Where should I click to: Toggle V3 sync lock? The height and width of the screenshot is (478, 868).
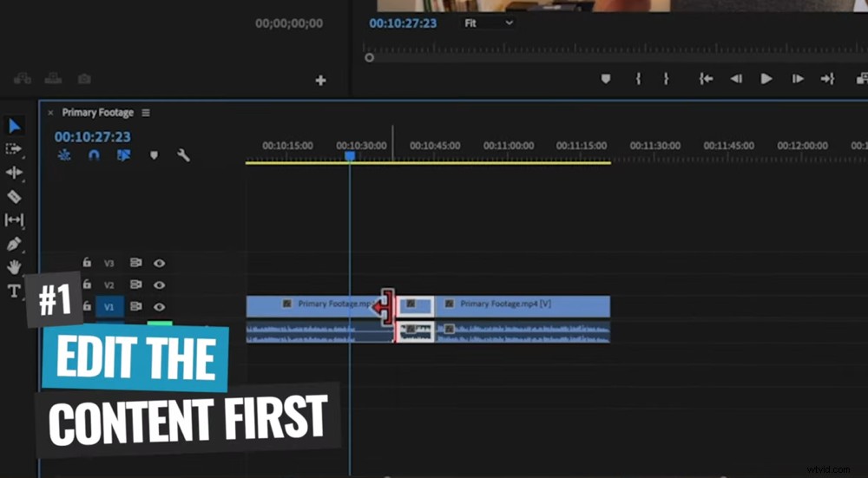pos(135,263)
